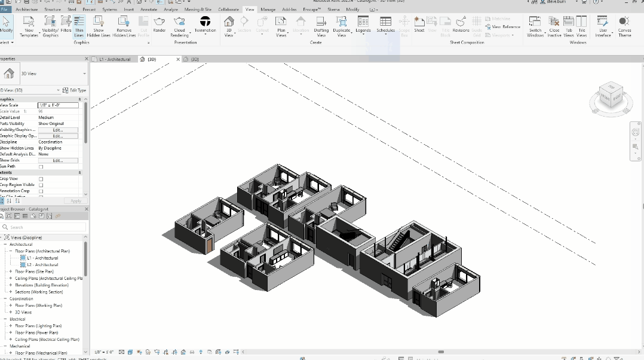
Task: Click the View Scale value field
Action: [58, 105]
